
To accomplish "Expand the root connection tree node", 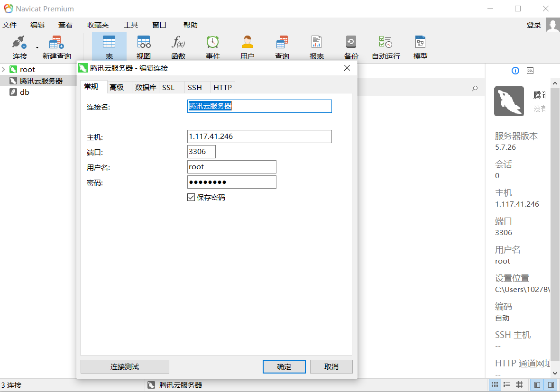I will click(3, 69).
